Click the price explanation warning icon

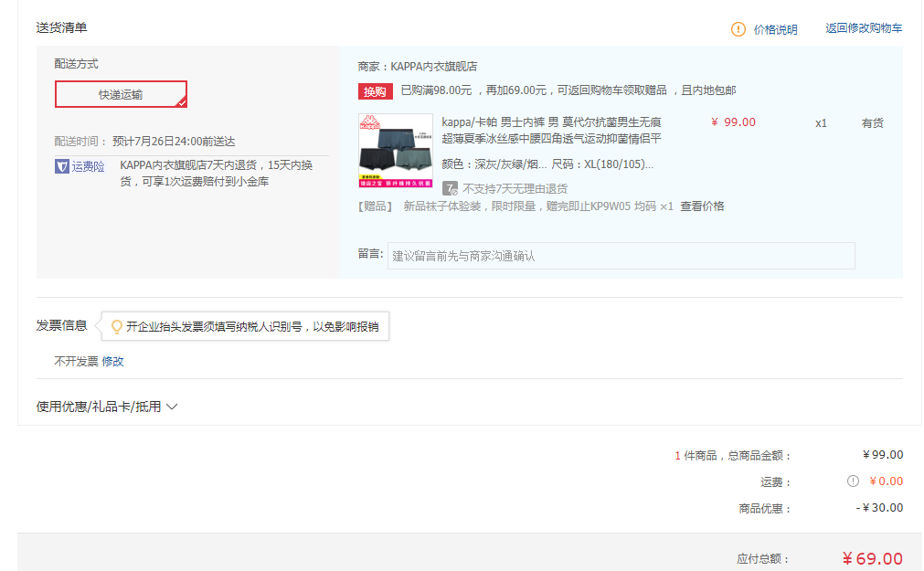click(x=738, y=29)
